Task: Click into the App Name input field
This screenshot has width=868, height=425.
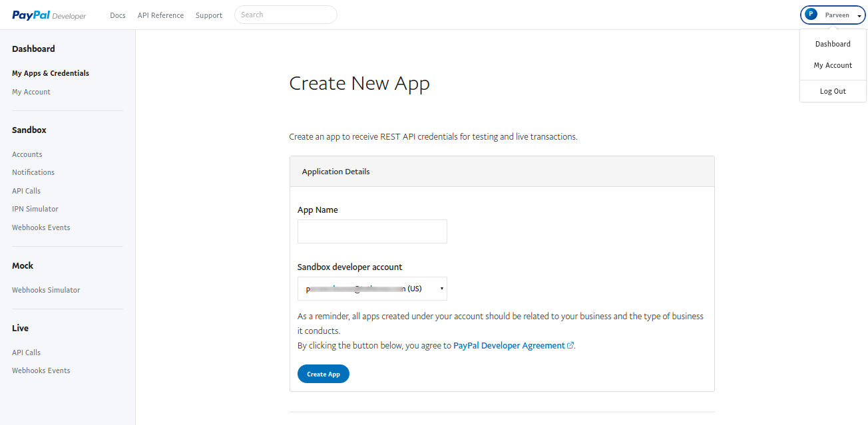Action: pos(372,231)
